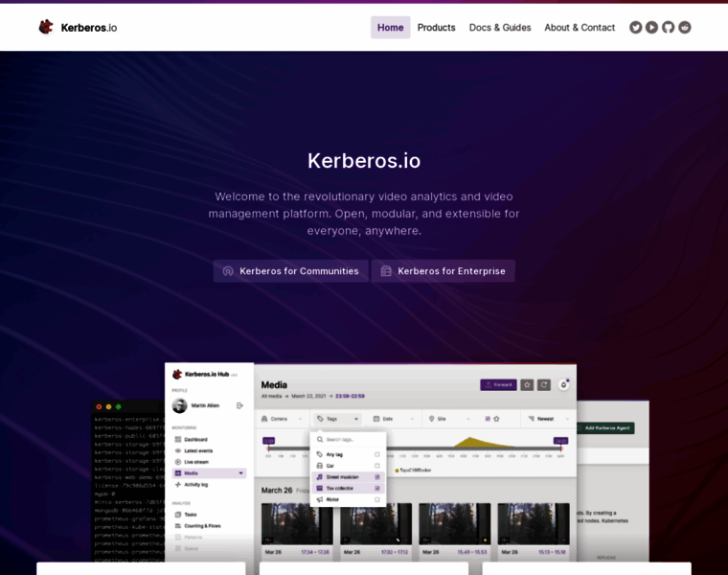Open the Twitter social icon

(x=636, y=28)
